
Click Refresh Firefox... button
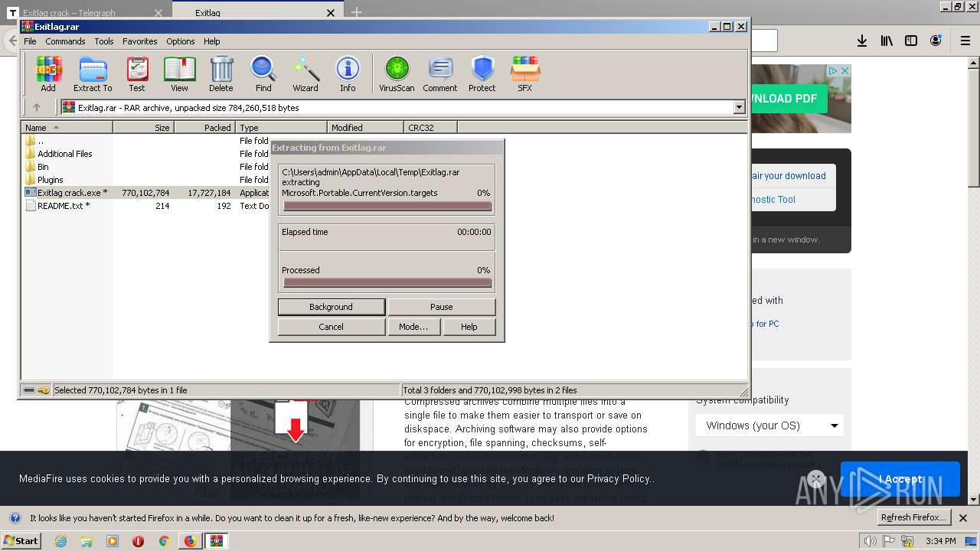[913, 517]
